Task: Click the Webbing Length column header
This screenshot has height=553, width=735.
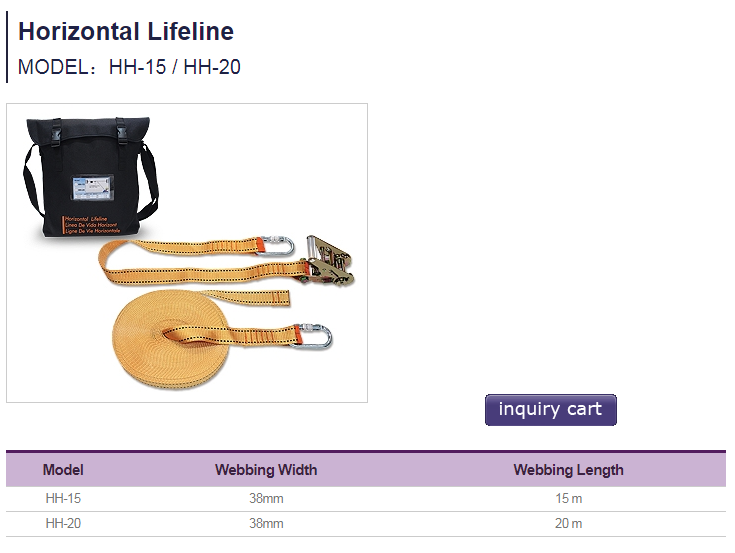Action: [568, 470]
